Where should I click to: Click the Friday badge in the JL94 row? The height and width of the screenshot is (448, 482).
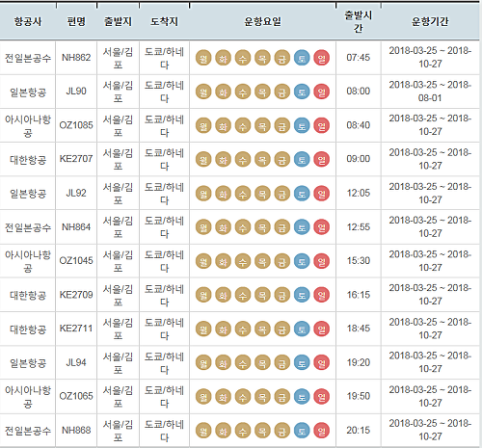(x=282, y=363)
